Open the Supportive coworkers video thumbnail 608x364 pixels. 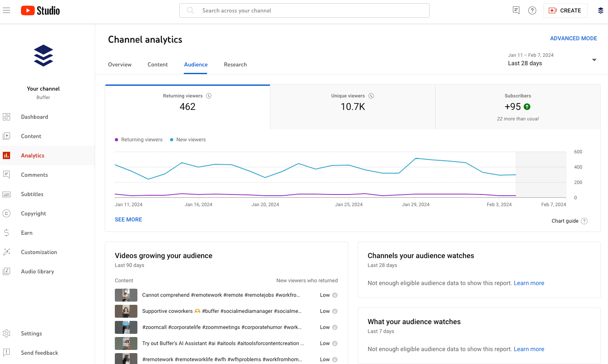click(x=126, y=311)
